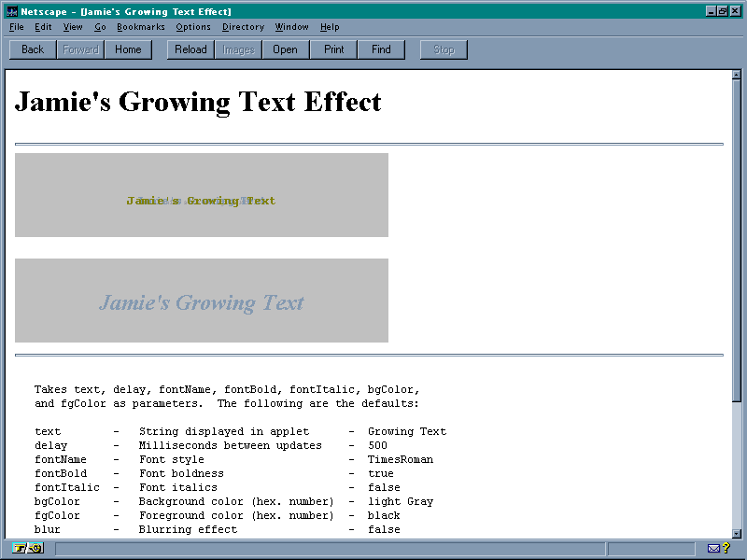Screen dimensions: 747x560
Task: Restore the Netscape window size
Action: (723, 10)
